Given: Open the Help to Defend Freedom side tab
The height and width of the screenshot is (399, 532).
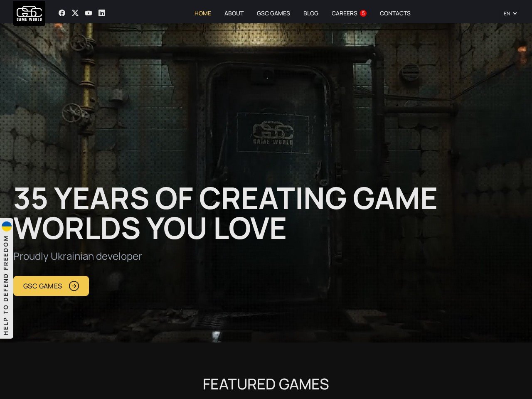Looking at the screenshot, I should pyautogui.click(x=6, y=278).
